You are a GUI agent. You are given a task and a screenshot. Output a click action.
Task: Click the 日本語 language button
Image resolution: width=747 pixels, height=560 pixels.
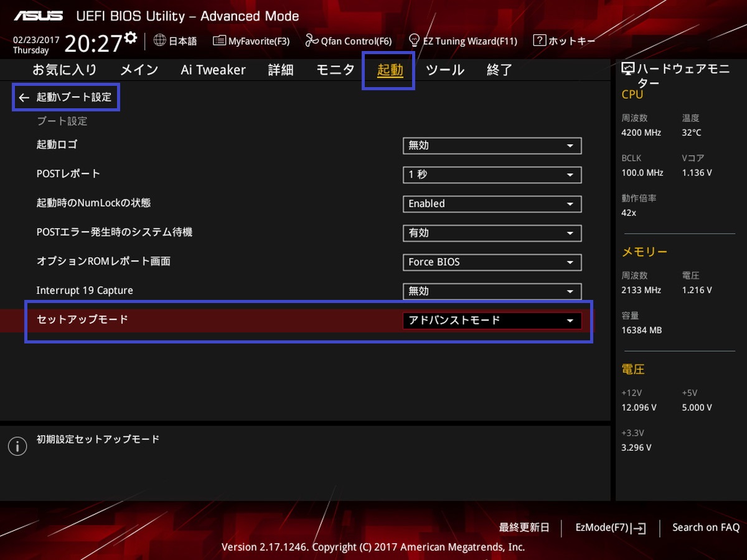click(x=182, y=41)
